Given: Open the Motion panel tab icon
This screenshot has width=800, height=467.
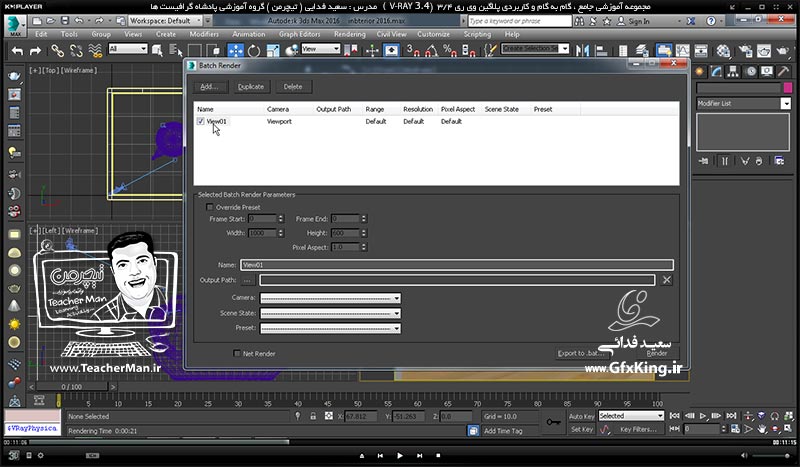Looking at the screenshot, I should tap(751, 72).
